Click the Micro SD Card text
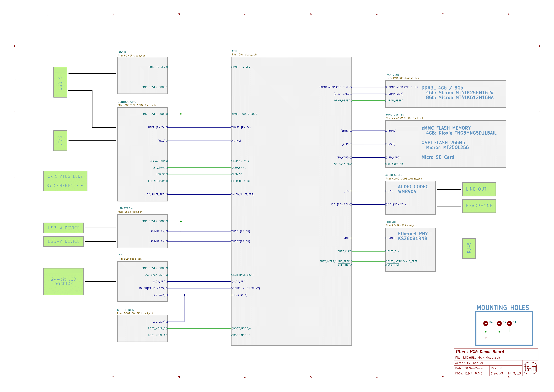The image size is (554, 392). pos(438,157)
